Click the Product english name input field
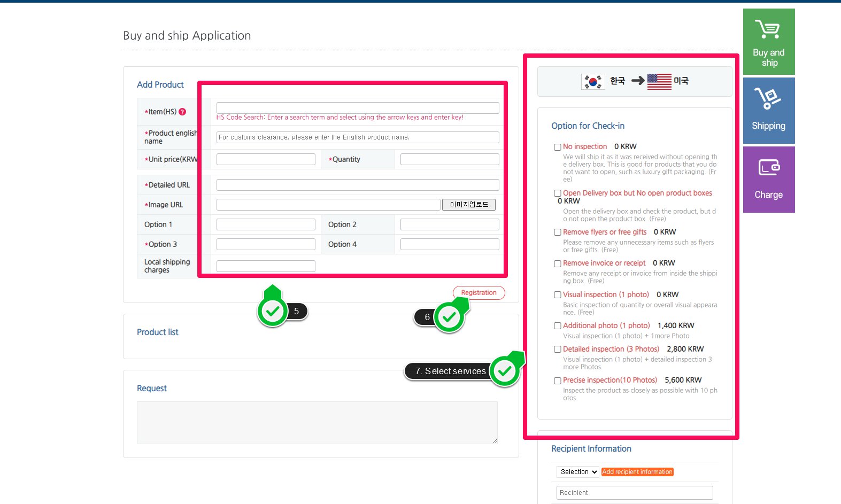841x504 pixels. 357,137
